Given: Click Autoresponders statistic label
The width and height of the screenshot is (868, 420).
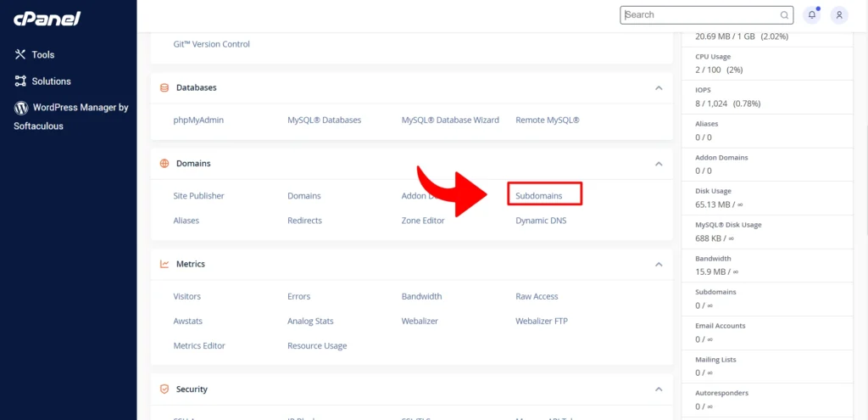Looking at the screenshot, I should click(722, 393).
